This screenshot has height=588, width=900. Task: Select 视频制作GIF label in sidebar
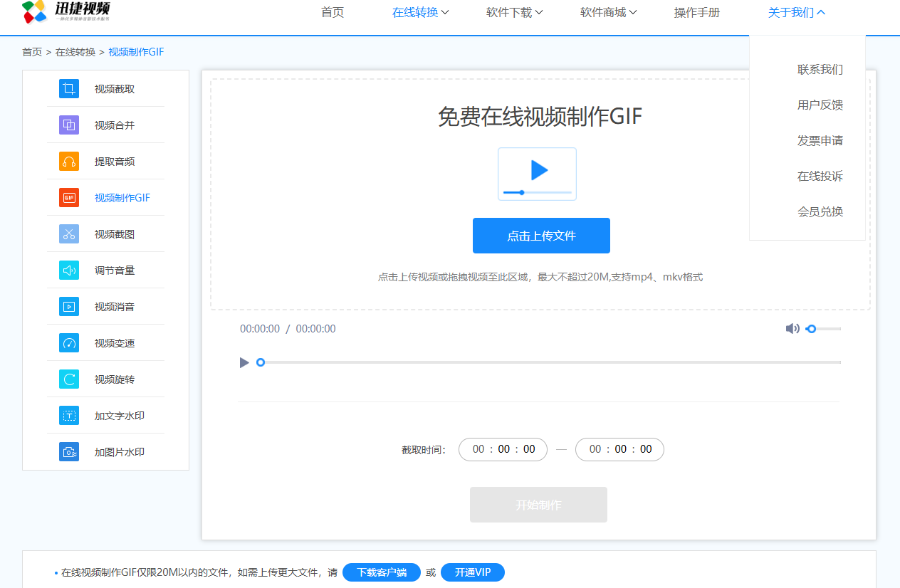click(122, 198)
